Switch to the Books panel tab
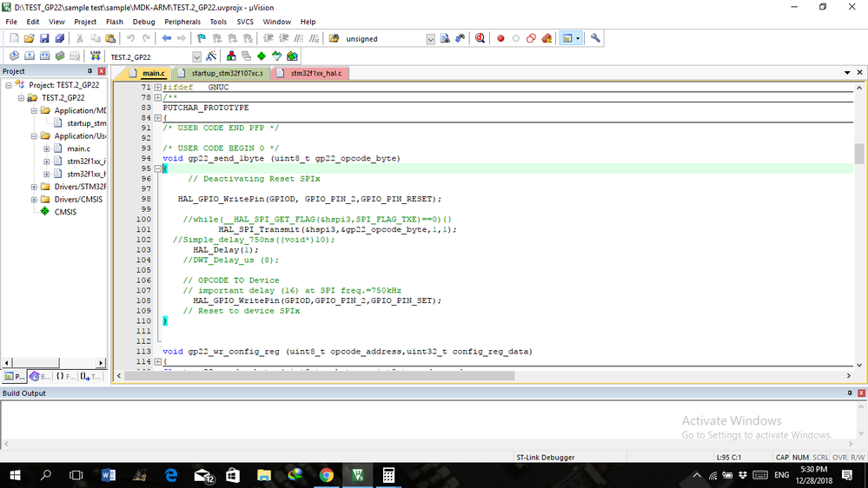868x488 pixels. pyautogui.click(x=41, y=376)
